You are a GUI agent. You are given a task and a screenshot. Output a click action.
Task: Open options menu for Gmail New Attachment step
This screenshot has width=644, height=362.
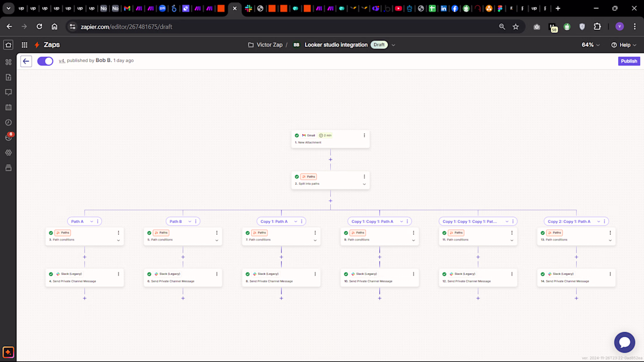[x=364, y=135]
